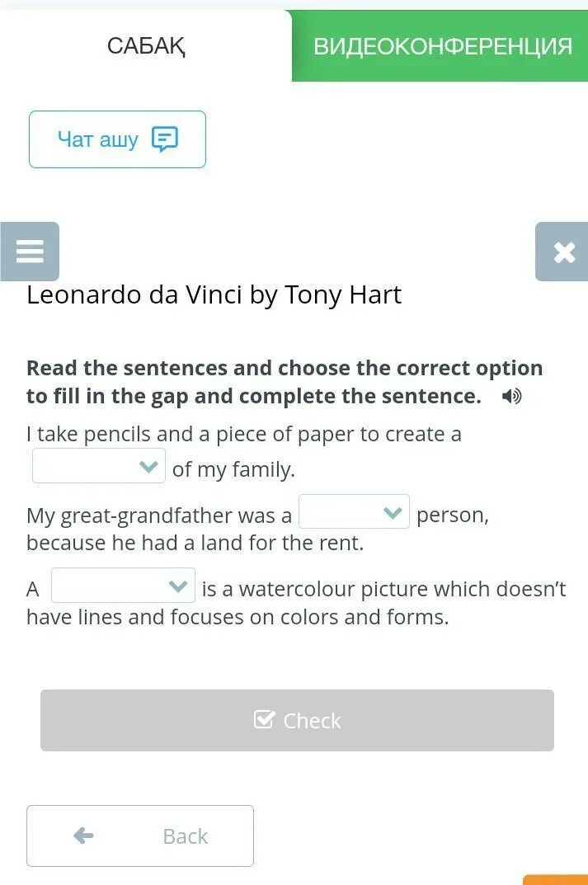Click the task instruction text
The image size is (588, 885).
(285, 382)
